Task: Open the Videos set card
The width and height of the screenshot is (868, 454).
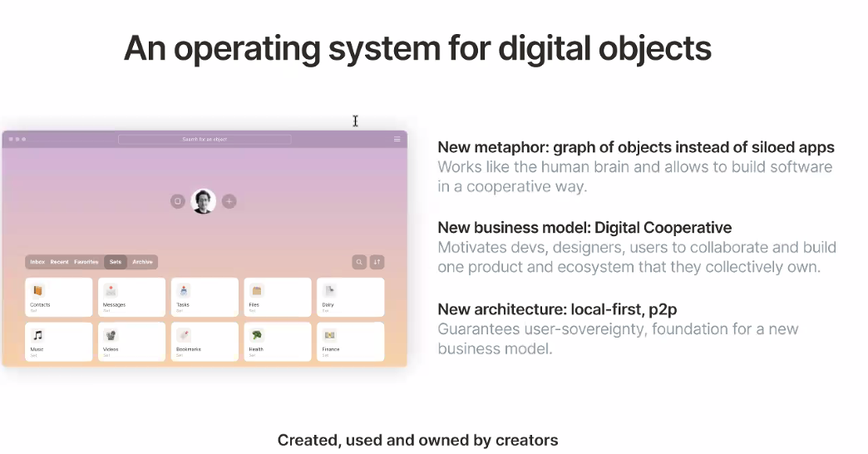Action: tap(131, 342)
